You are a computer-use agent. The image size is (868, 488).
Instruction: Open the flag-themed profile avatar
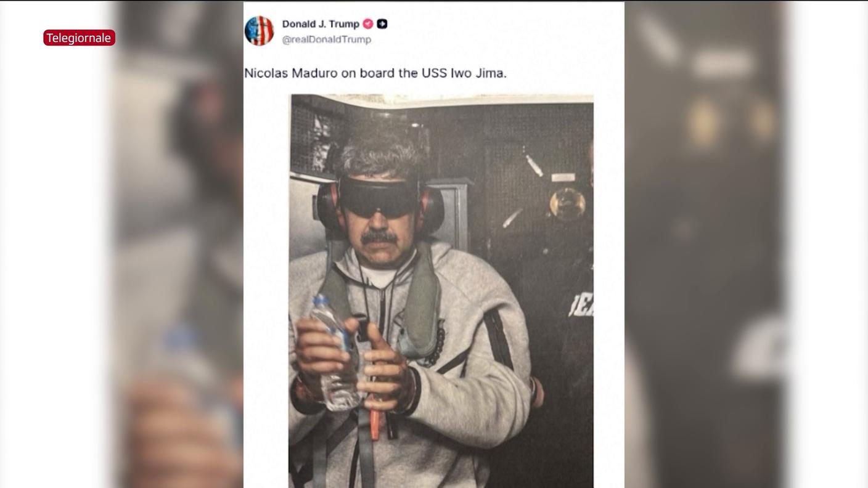coord(260,31)
